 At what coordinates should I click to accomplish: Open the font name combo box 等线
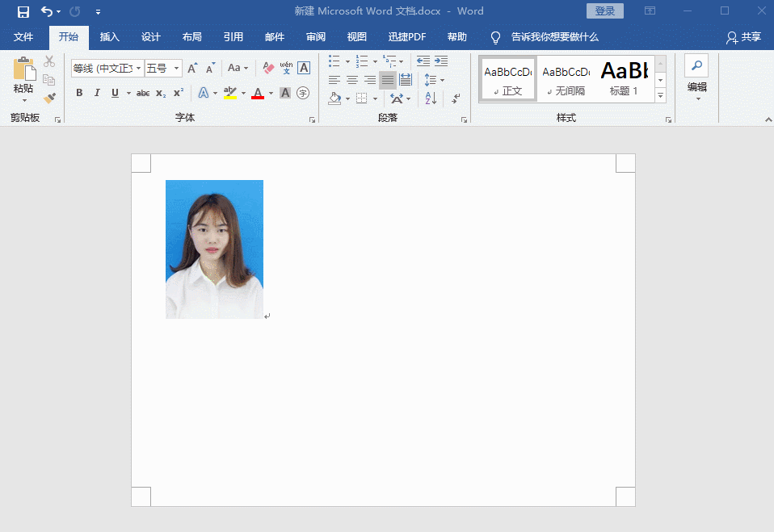[x=107, y=68]
